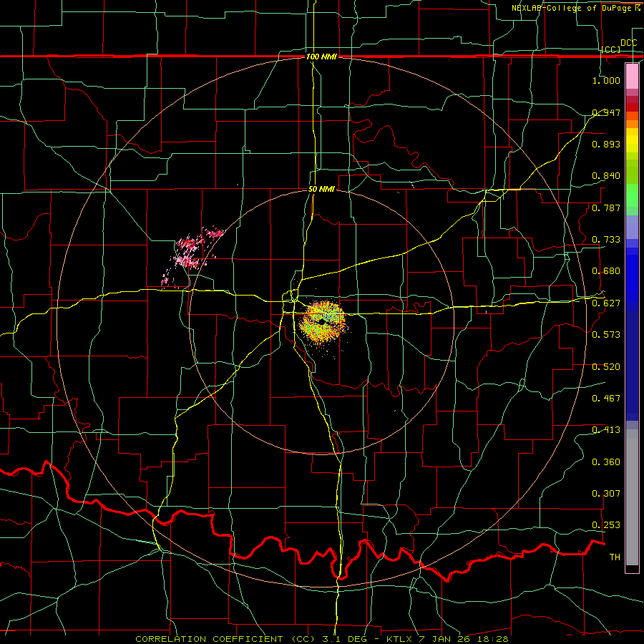Select the 0.573 scale value
The width and height of the screenshot is (644, 644).
pyautogui.click(x=606, y=335)
